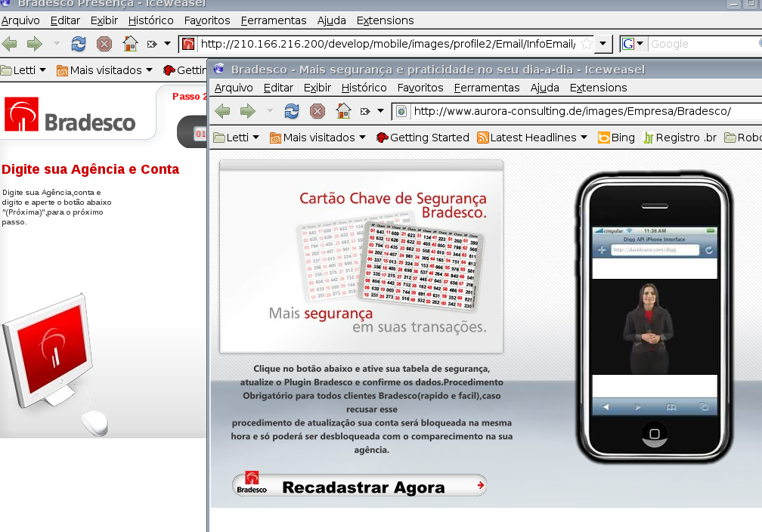Click Forward arrow in the background Bradesco Presença window
The image size is (762, 532).
34,45
